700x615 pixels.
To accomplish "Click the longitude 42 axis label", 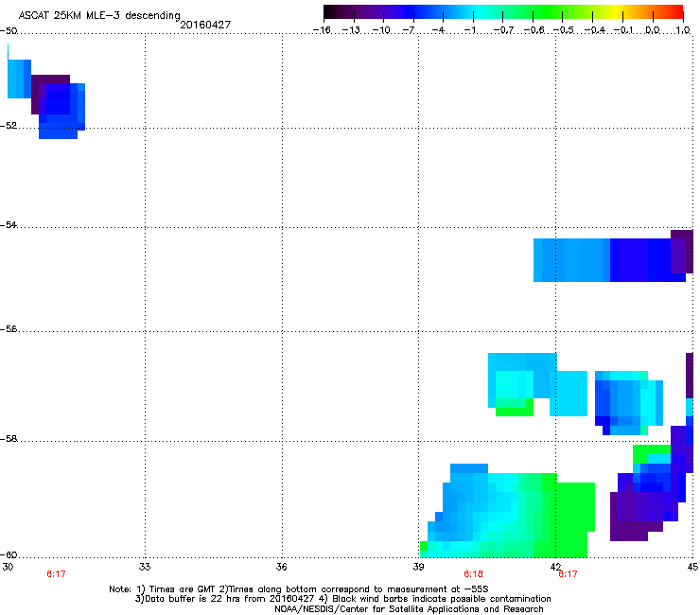I will coord(555,567).
